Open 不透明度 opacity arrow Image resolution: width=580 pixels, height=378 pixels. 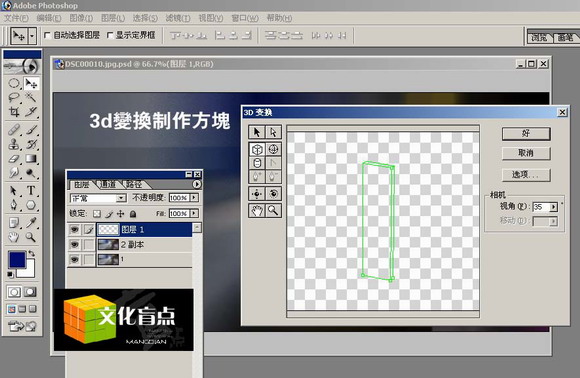194,198
